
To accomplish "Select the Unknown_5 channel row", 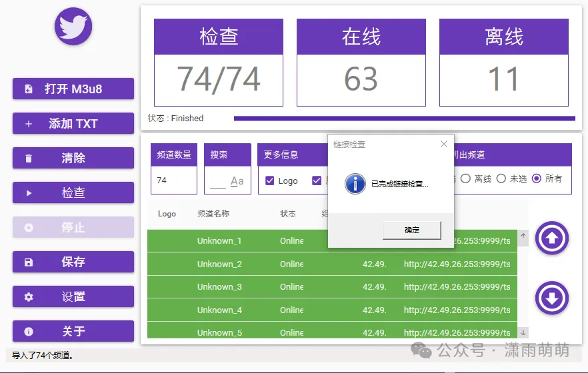I will pos(332,330).
